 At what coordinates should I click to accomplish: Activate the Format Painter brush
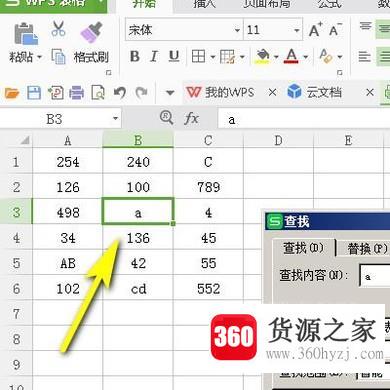(91, 33)
